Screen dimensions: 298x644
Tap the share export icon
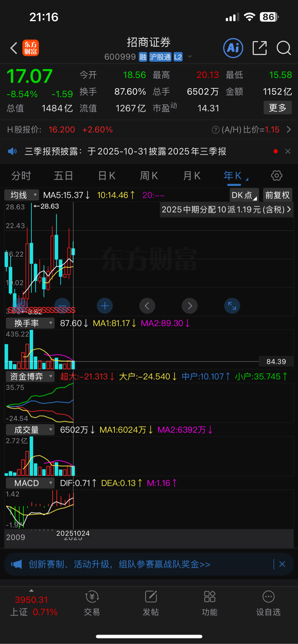(259, 48)
